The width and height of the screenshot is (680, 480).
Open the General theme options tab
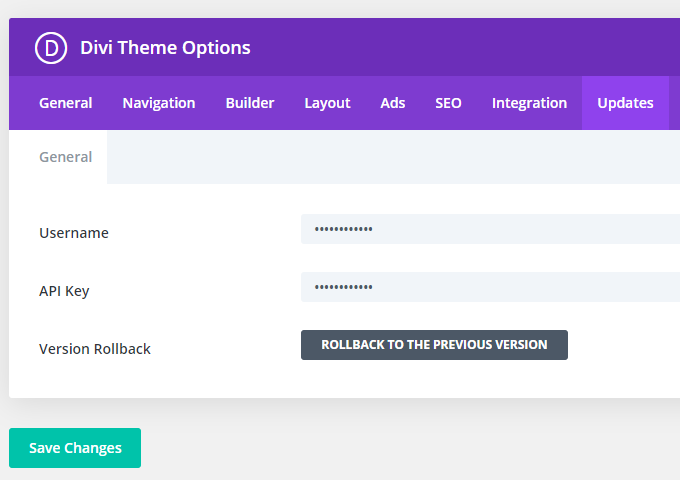(65, 103)
